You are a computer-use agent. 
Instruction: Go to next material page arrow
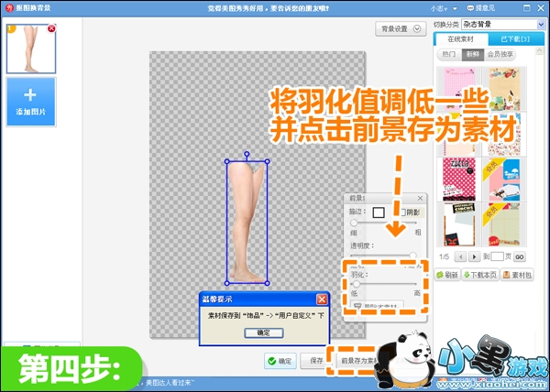click(x=474, y=256)
